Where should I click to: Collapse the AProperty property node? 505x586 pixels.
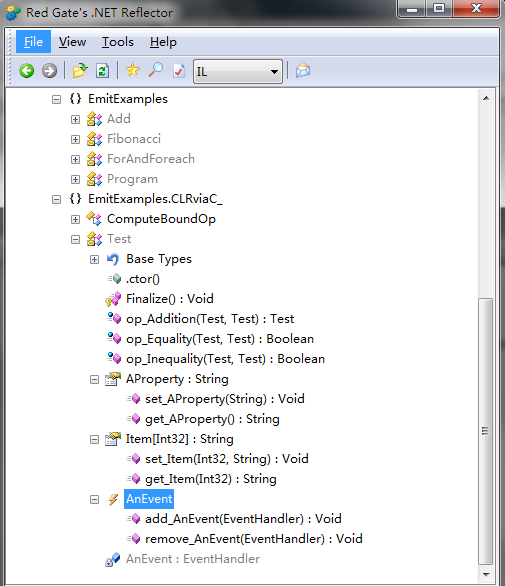click(95, 380)
